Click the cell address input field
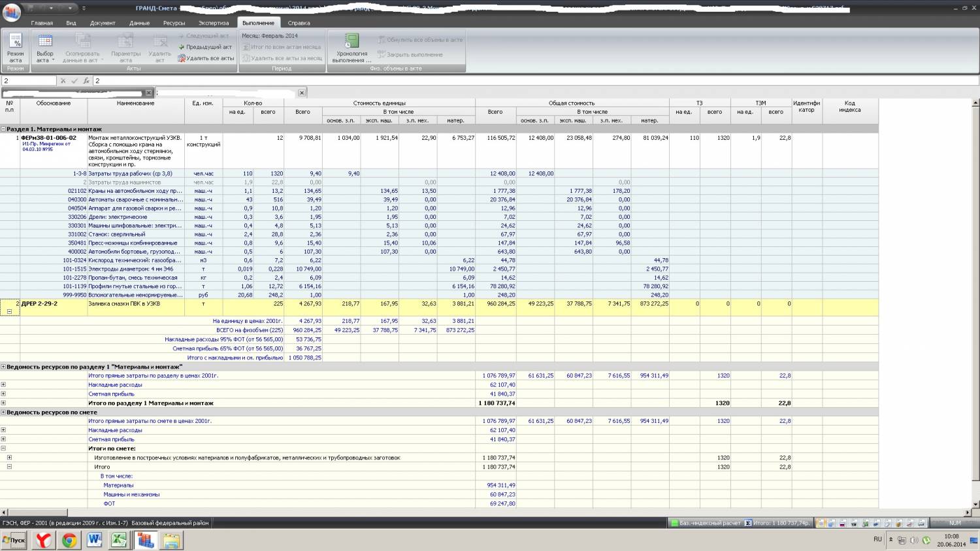This screenshot has height=551, width=980. tap(29, 81)
